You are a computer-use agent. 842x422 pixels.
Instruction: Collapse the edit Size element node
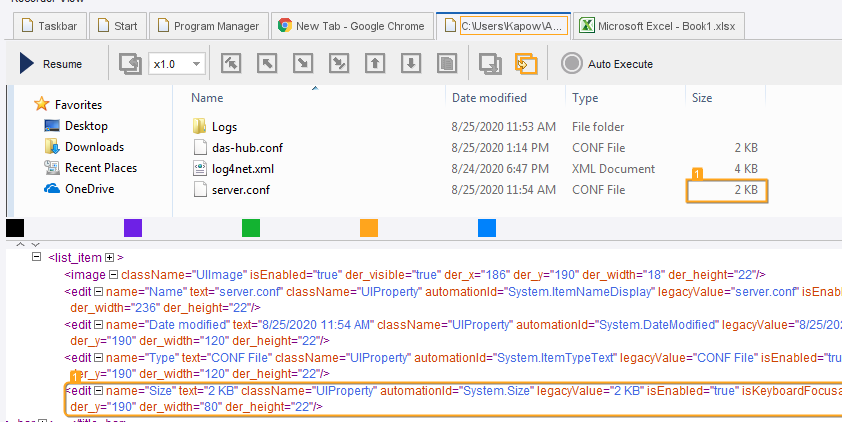point(101,391)
